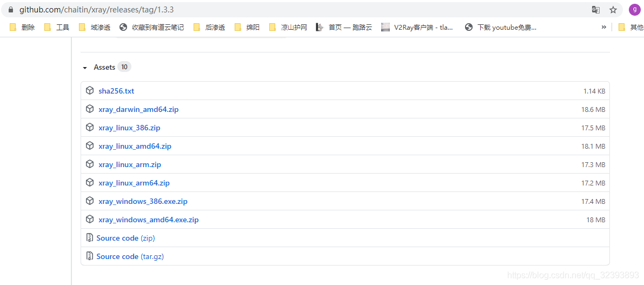Click the 17.2 MB file size
The height and width of the screenshot is (285, 644).
click(593, 183)
